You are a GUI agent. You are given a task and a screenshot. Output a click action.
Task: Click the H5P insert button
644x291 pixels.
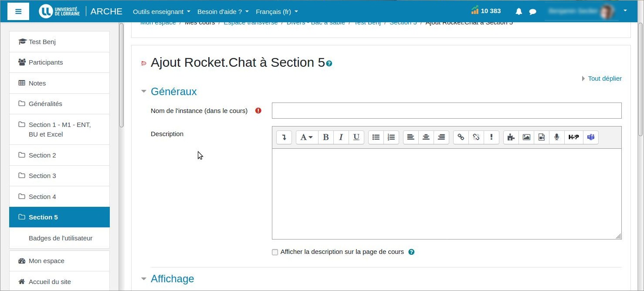(573, 137)
